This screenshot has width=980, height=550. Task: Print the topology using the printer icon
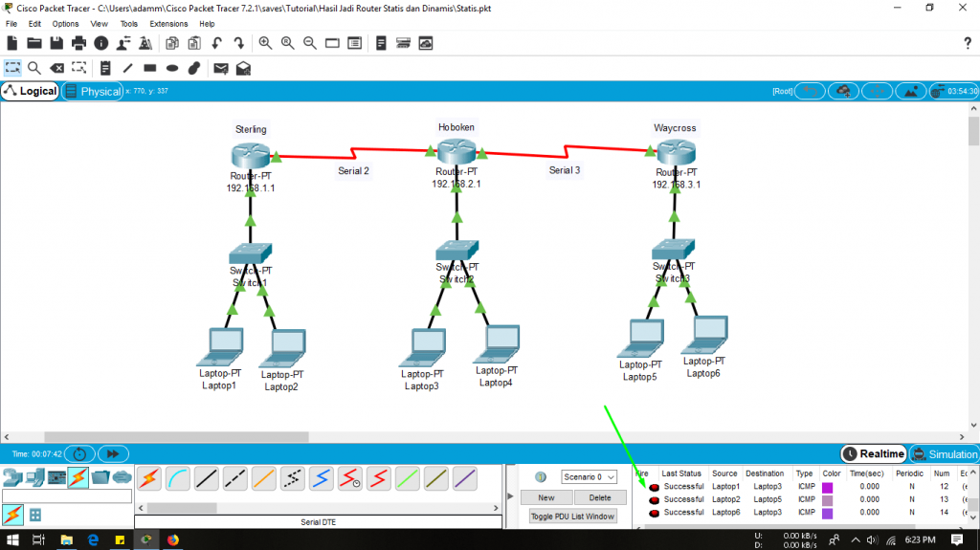[78, 43]
